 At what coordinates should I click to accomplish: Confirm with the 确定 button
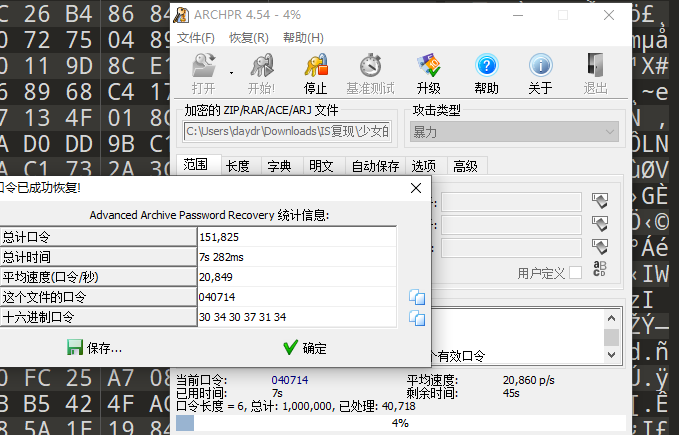point(305,348)
